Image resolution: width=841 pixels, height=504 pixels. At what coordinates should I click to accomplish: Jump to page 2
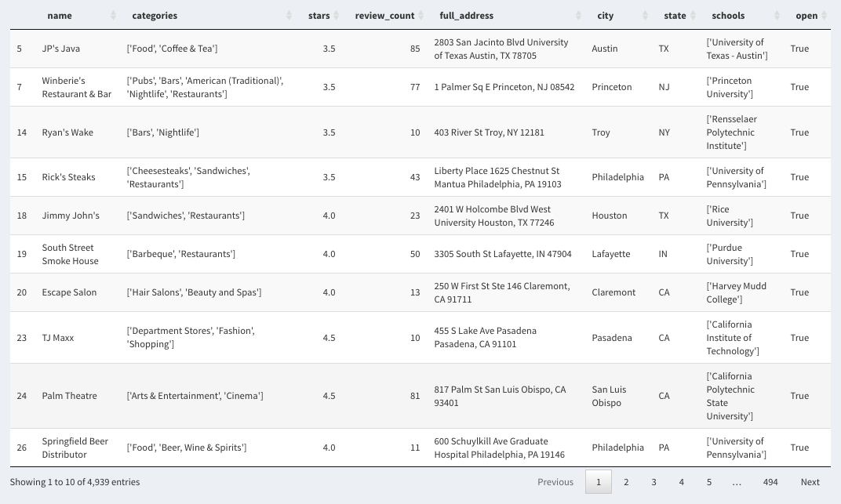(x=626, y=482)
